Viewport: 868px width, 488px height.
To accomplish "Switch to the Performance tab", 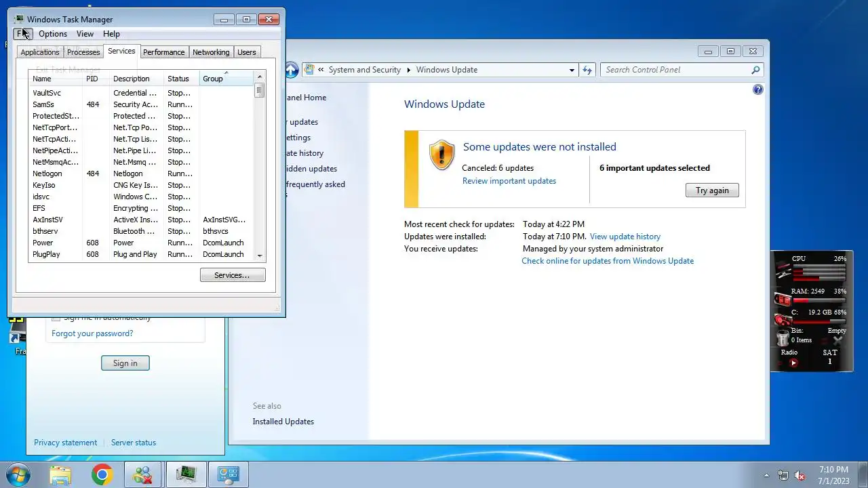I will pyautogui.click(x=163, y=52).
